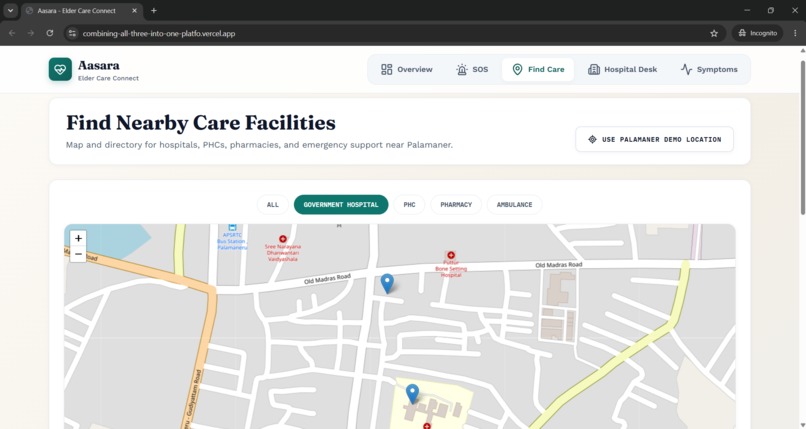The image size is (806, 429).
Task: Click the Aasara heart logo icon
Action: coord(60,69)
